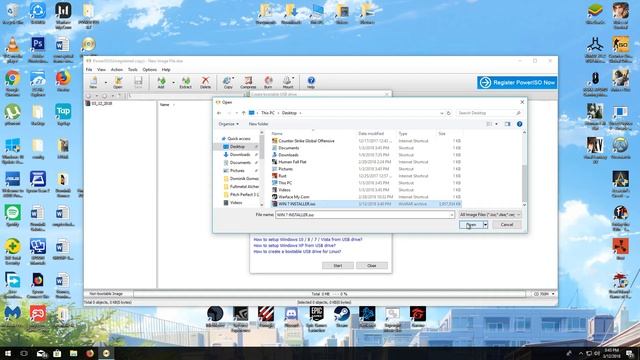
Task: Select Quick access in the dialog sidebar
Action: [x=239, y=139]
